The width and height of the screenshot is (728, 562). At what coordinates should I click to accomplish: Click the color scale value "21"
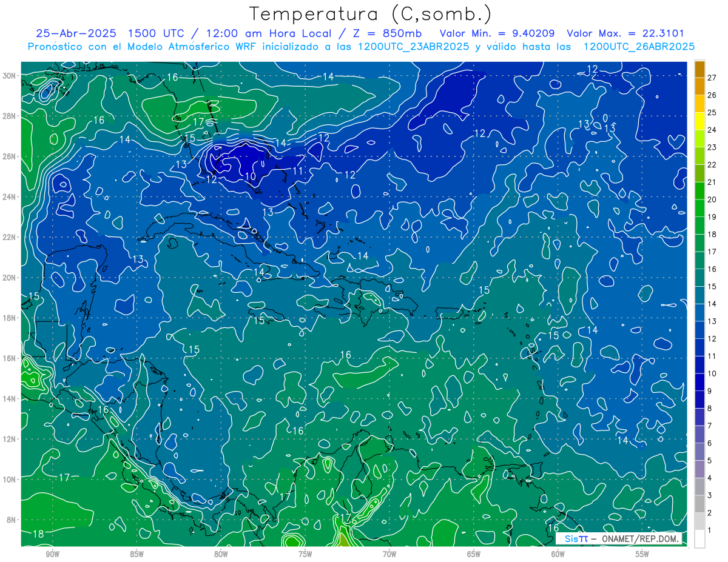coord(712,182)
